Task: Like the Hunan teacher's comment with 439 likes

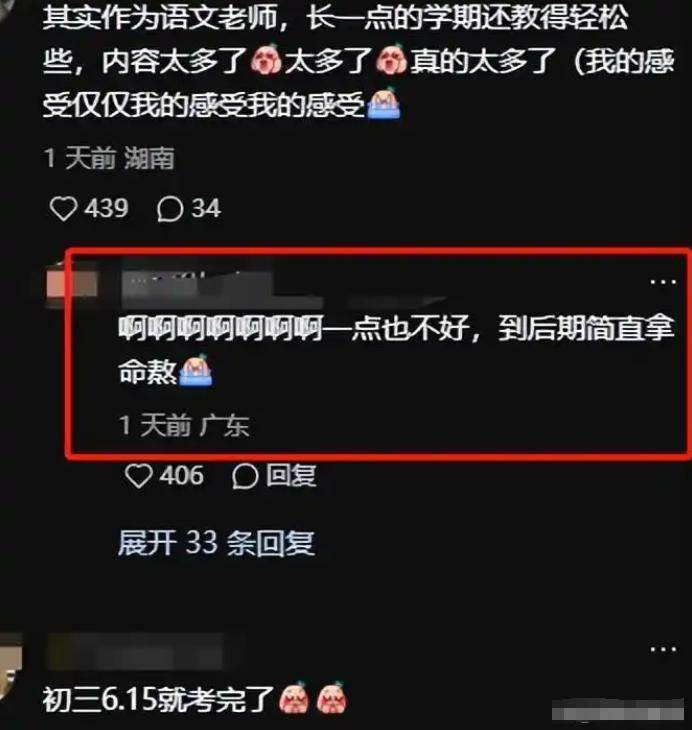Action: pos(63,208)
